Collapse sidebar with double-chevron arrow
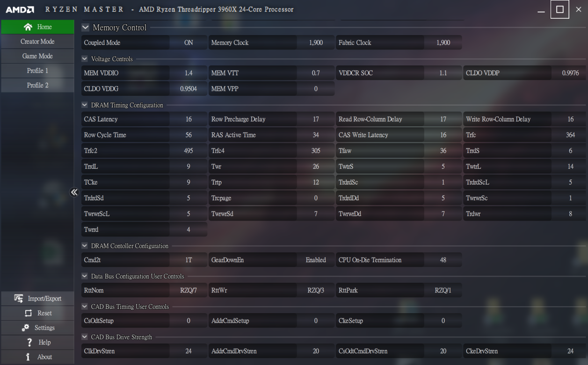The width and height of the screenshot is (588, 365). tap(74, 192)
